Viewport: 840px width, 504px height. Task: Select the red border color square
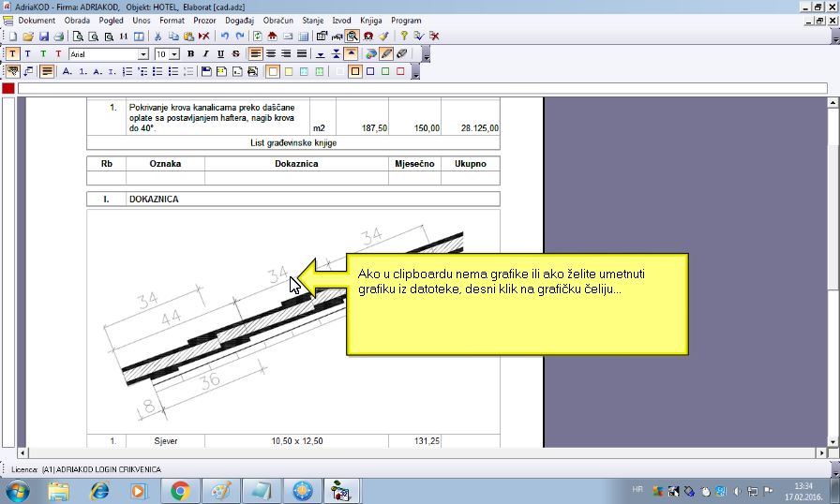400,72
